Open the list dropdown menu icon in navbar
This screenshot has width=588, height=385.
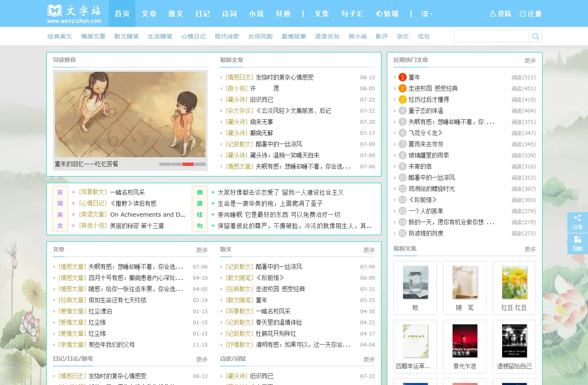427,14
